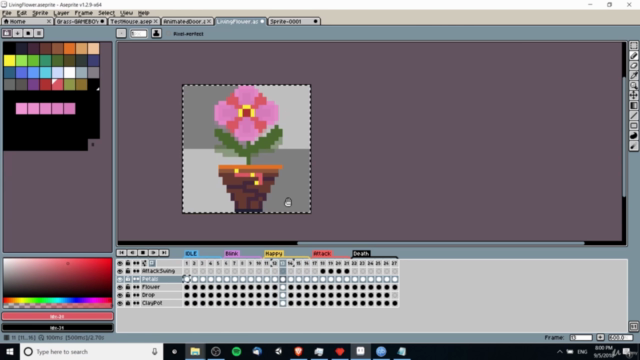Select the Eyedropper tool
Image resolution: width=640 pixels, height=360 pixels.
(633, 76)
